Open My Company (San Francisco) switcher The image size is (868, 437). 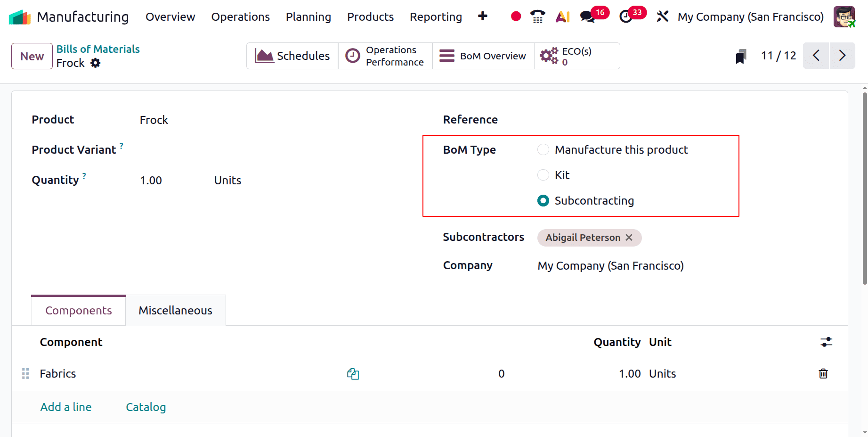click(750, 17)
